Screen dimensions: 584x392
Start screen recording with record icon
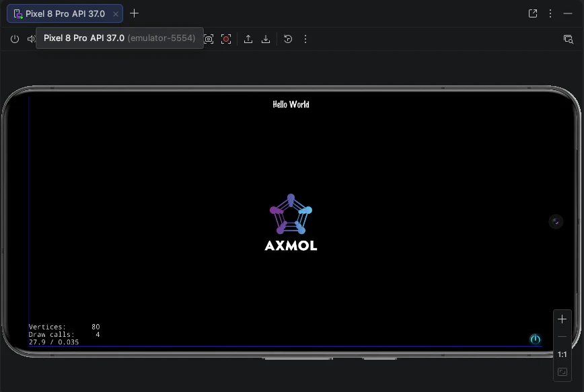226,39
